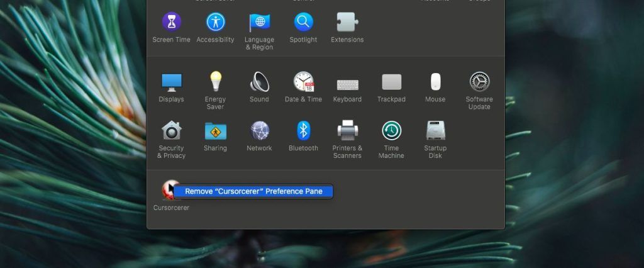Click the Sharing folder icon
Screen dimensions: 644x268
point(215,131)
